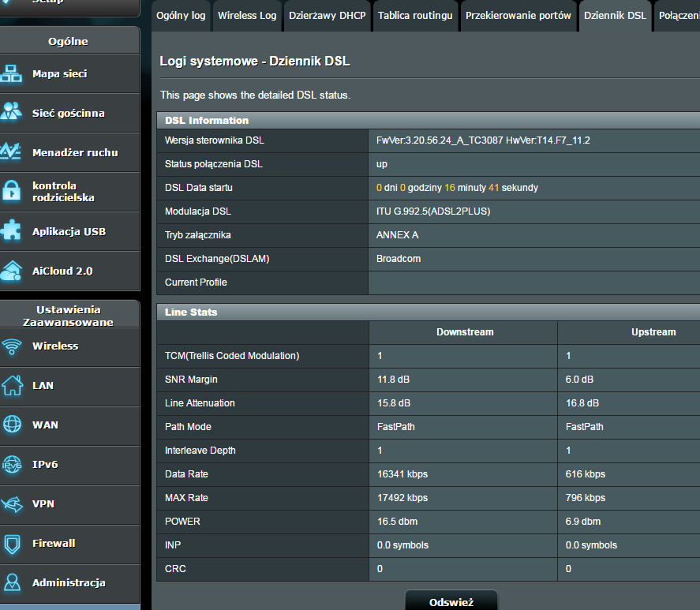This screenshot has height=610, width=700.
Task: Open Aplikacja USB menu label
Action: (69, 231)
